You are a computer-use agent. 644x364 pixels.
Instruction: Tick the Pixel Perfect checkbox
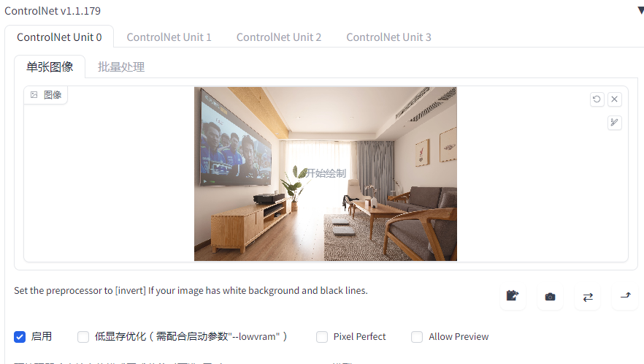(x=322, y=337)
